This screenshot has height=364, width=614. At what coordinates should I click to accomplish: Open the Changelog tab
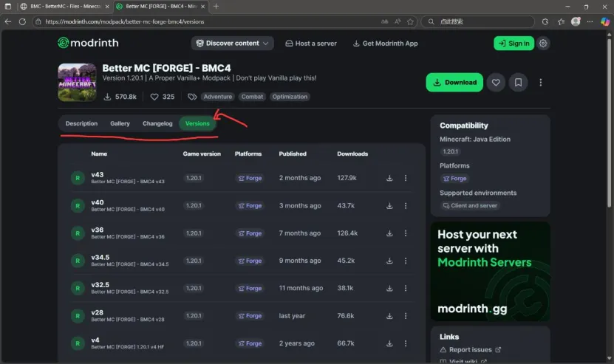point(157,123)
